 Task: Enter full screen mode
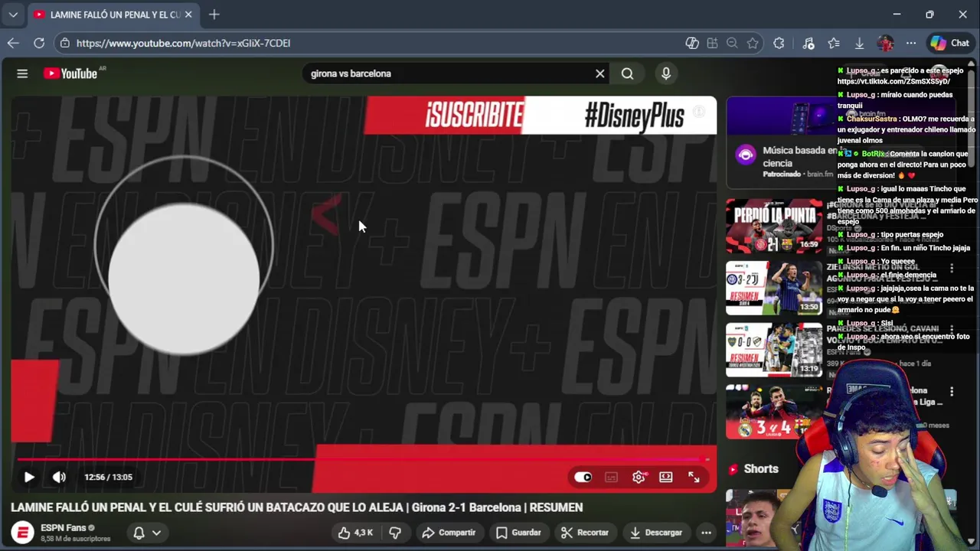point(694,477)
